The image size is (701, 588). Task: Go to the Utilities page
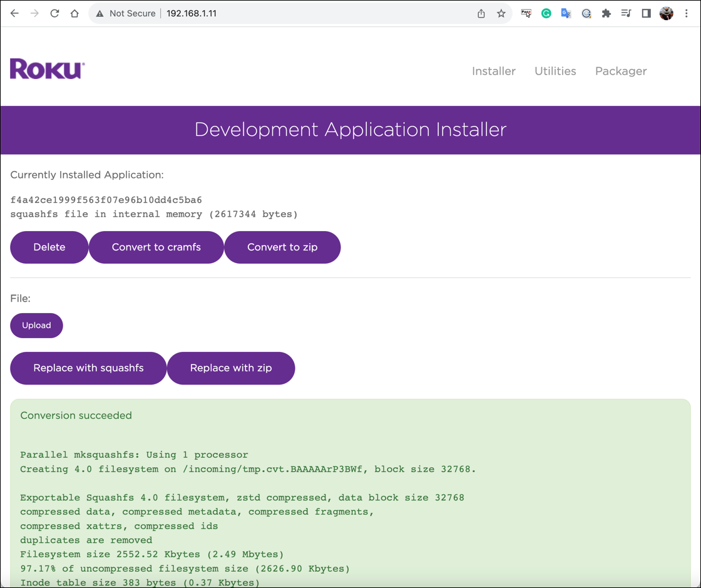pos(555,71)
